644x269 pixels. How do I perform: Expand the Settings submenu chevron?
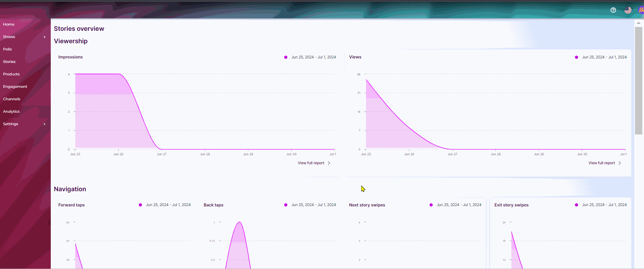pos(45,124)
